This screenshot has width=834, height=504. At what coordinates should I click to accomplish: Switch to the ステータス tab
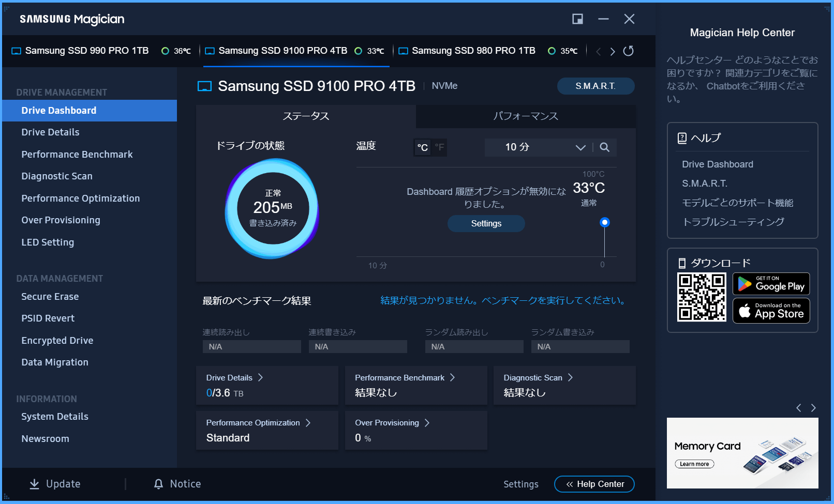[x=306, y=116]
